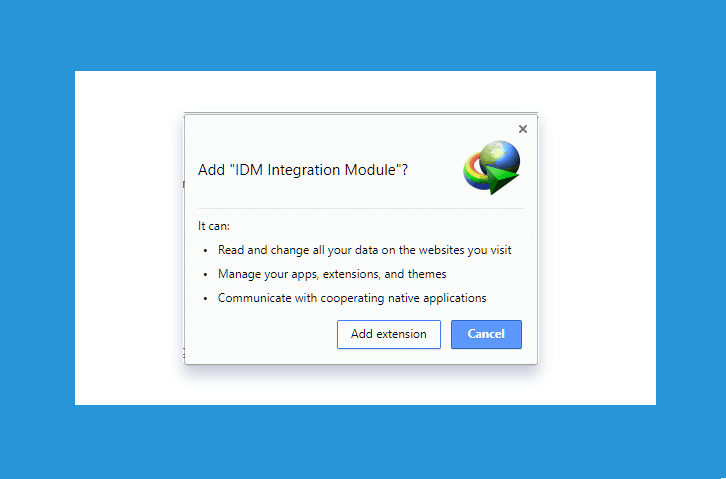Click the bullet before "Read and change"
The height and width of the screenshot is (479, 726).
(x=206, y=251)
